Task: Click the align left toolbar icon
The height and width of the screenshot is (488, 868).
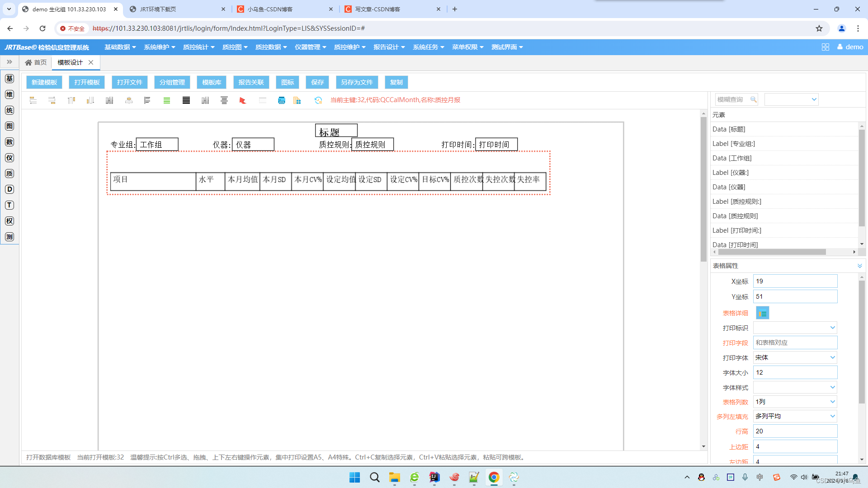Action: tap(33, 100)
